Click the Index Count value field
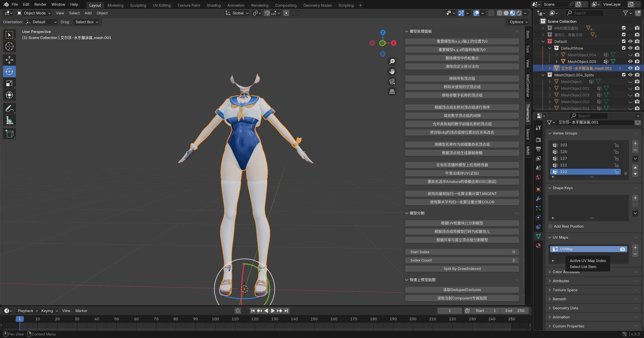 [462, 260]
